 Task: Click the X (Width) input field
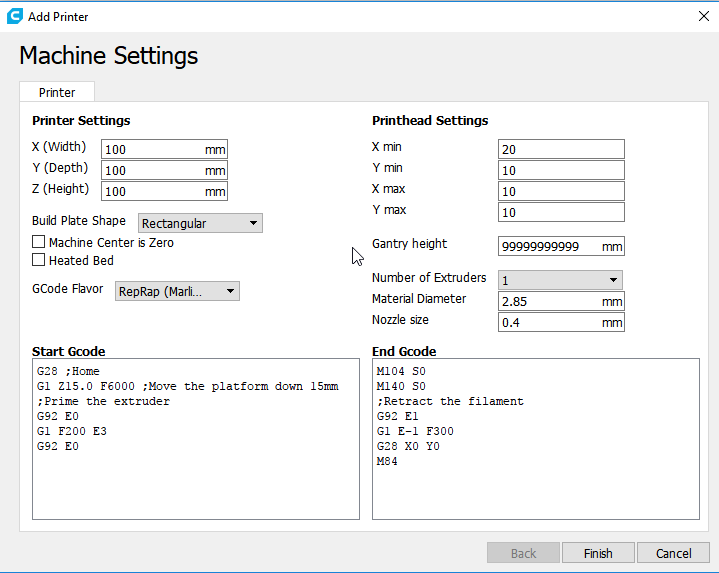(150, 149)
